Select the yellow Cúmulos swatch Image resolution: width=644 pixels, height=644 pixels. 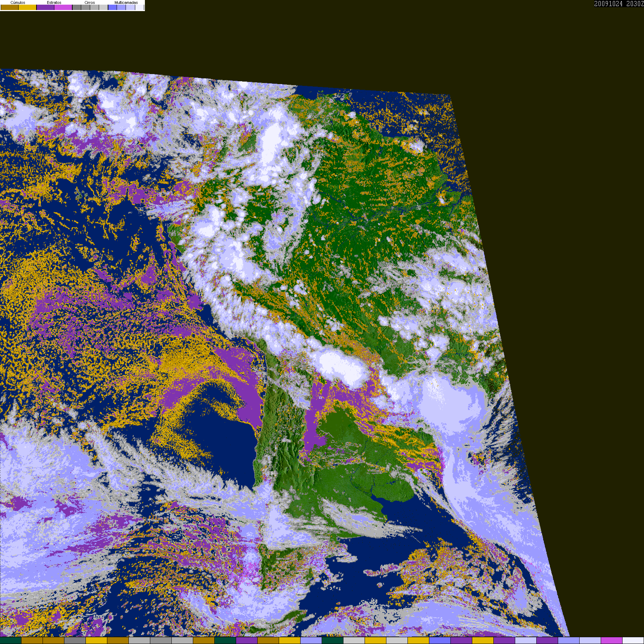(x=28, y=7)
